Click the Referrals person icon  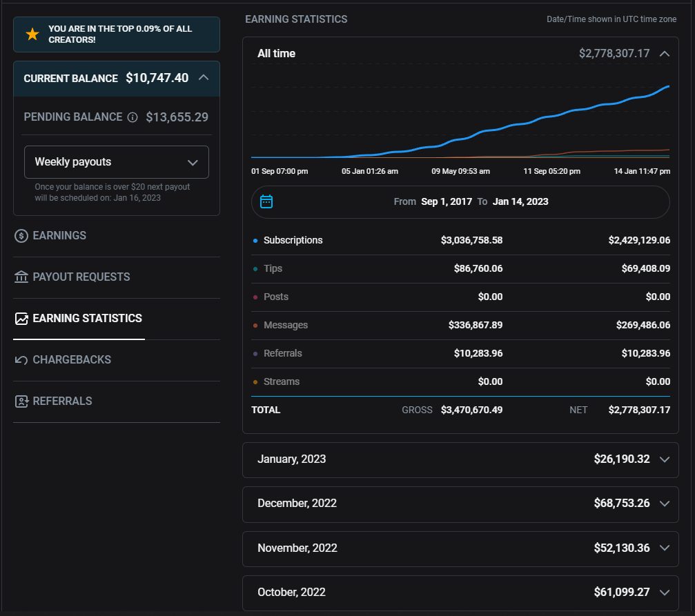point(21,401)
